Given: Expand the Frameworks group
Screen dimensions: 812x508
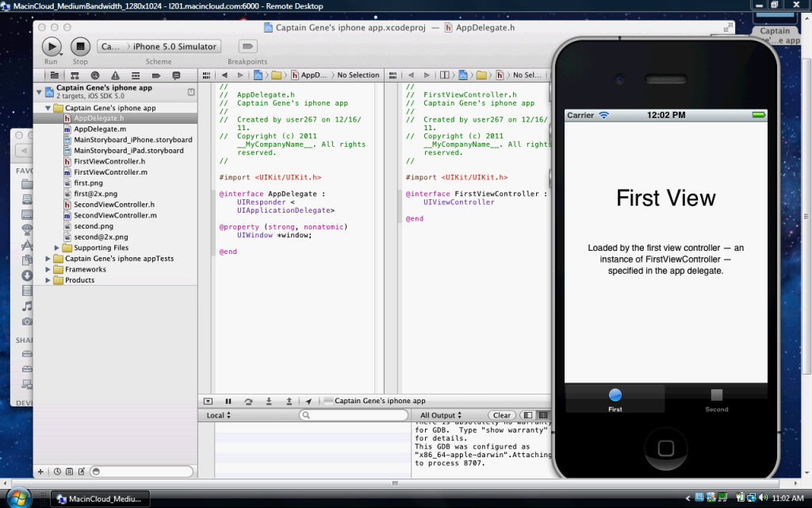Looking at the screenshot, I should tap(48, 269).
